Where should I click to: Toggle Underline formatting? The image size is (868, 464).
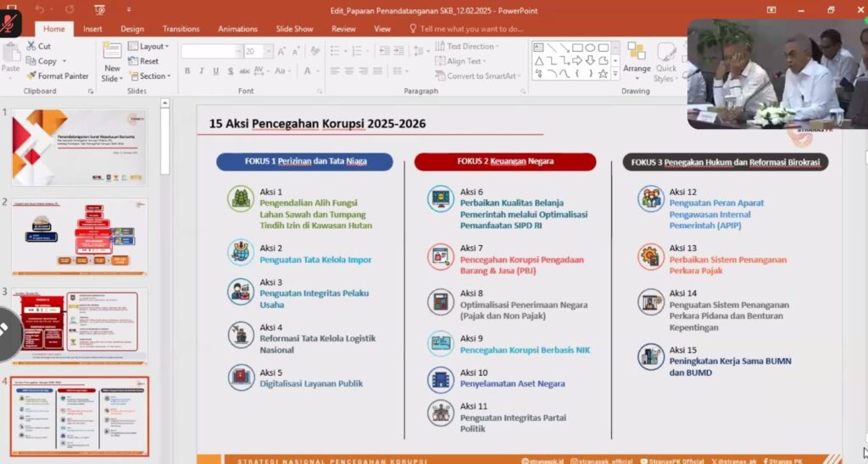[215, 71]
